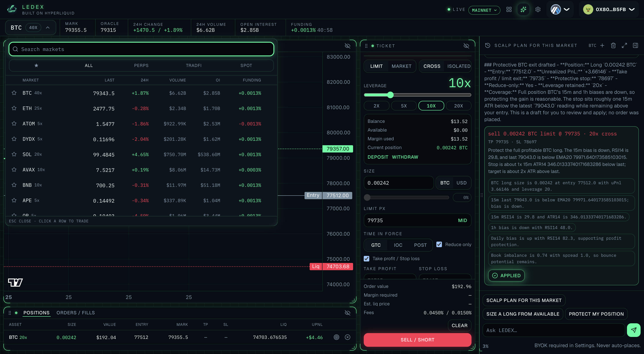Open the layout grid icon in header
The image size is (644, 354).
tap(509, 10)
